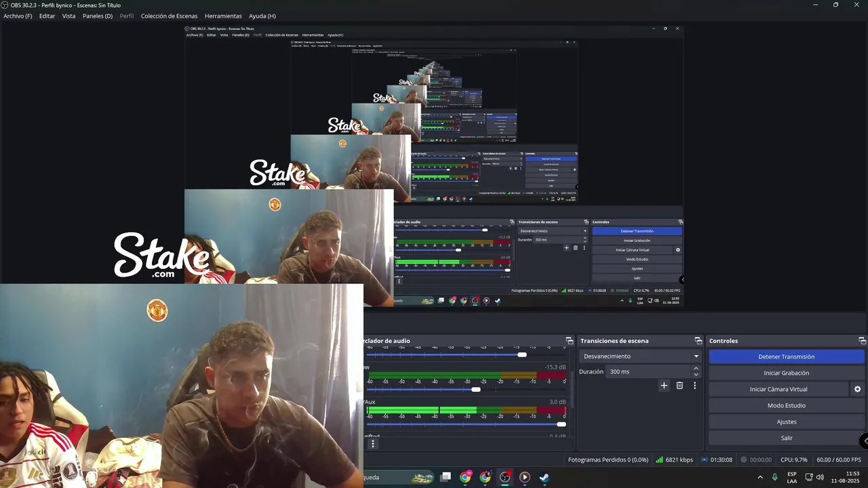The image size is (868, 488).
Task: Click the volume slider under -15.3 dB meter
Action: coord(476,389)
